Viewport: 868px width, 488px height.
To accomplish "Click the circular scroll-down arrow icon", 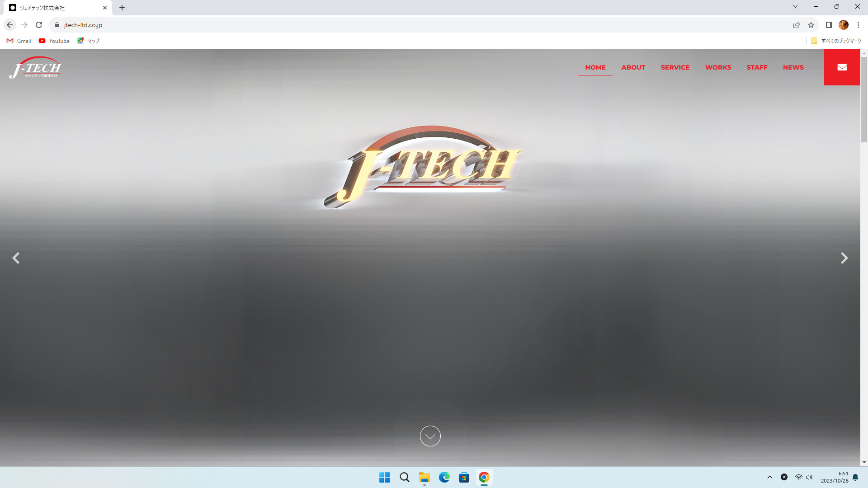I will (x=430, y=436).
